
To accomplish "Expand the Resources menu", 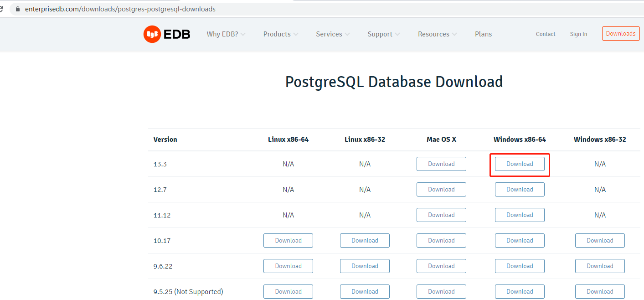I will tap(438, 34).
